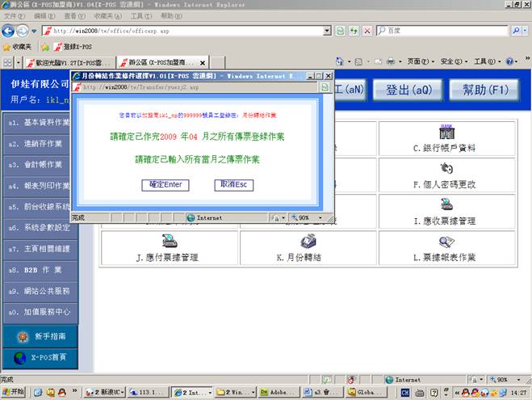Click the 確定Enter confirm button

[x=167, y=185]
